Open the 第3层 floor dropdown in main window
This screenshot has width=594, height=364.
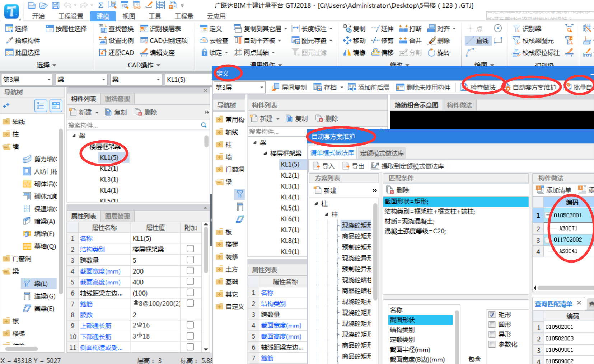49,80
